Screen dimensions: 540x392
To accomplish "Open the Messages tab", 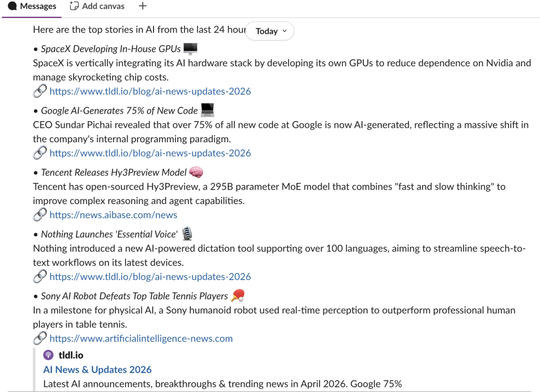I will (x=37, y=6).
